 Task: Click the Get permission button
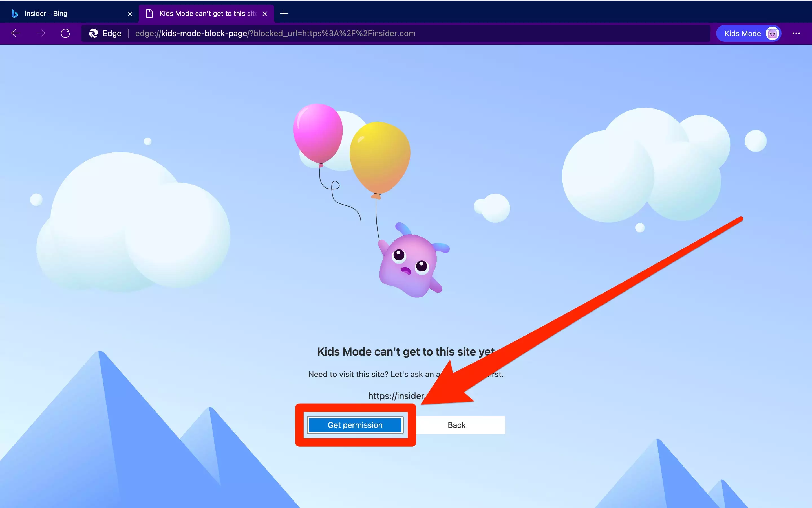355,425
